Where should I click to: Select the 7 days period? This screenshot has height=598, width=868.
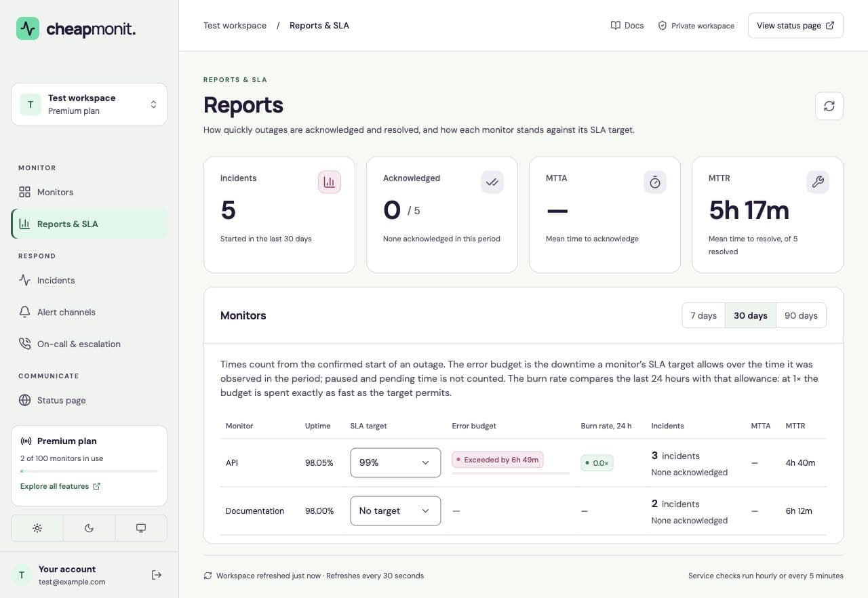pos(703,315)
